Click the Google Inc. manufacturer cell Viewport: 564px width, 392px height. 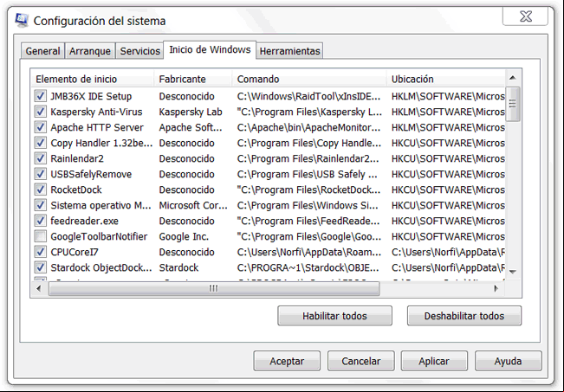point(184,236)
